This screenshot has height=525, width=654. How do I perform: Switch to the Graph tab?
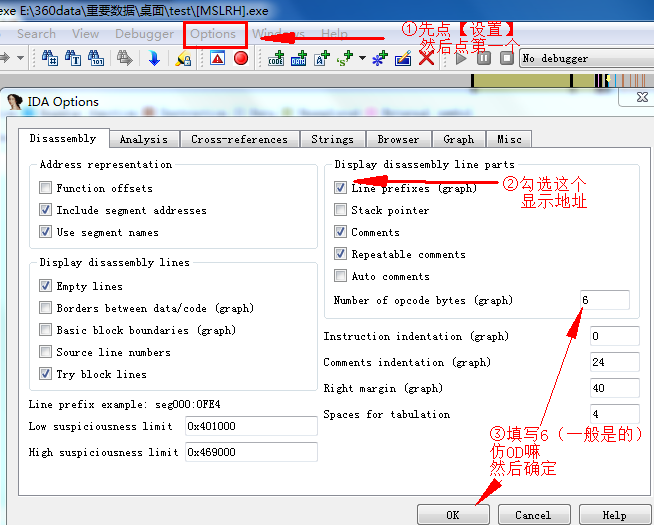(x=459, y=139)
